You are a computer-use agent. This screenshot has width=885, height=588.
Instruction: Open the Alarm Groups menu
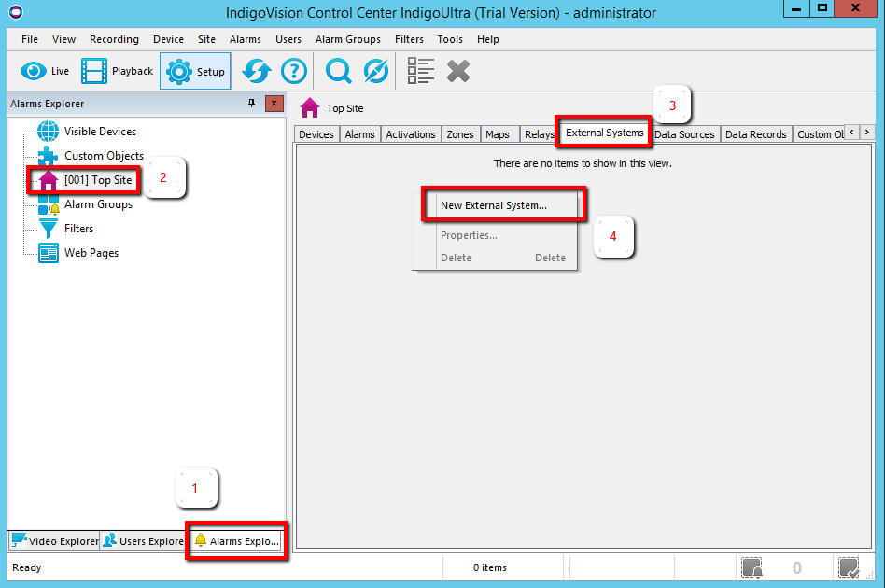(x=347, y=39)
